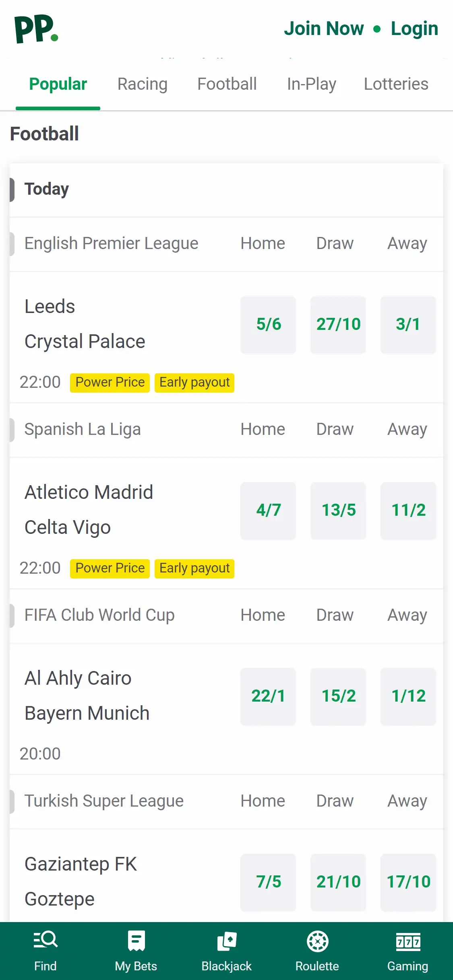The image size is (453, 980).
Task: Tap the Paddy Power PP logo
Action: click(36, 29)
